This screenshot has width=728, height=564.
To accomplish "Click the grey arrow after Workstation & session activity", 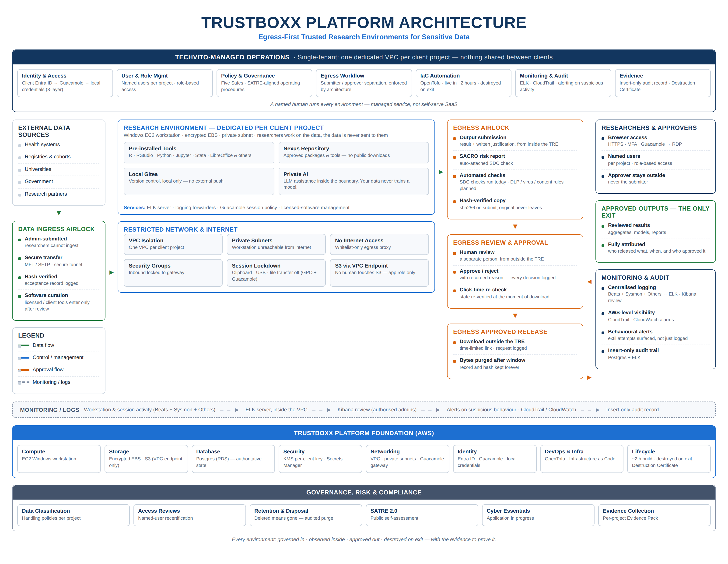I will 237,410.
